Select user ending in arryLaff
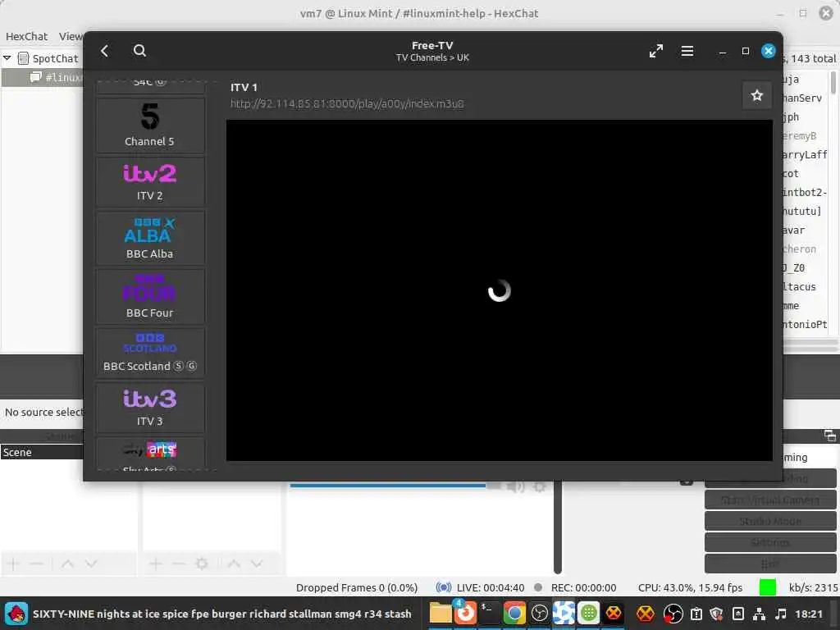This screenshot has width=840, height=630. (804, 155)
